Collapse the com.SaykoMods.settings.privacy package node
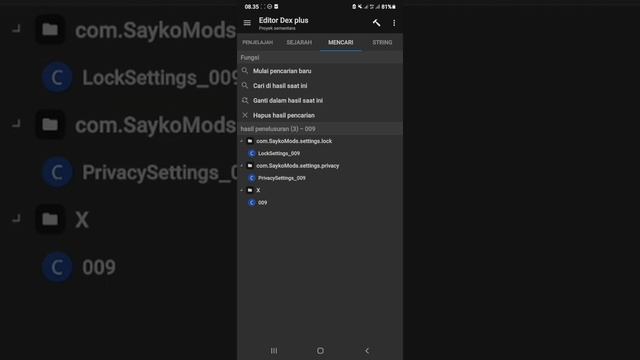The width and height of the screenshot is (640, 360). click(242, 166)
